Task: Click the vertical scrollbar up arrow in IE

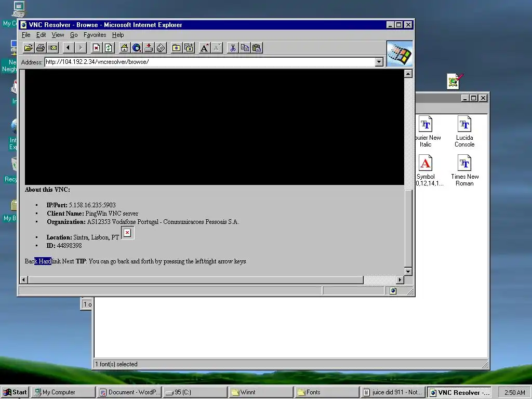Action: (x=408, y=74)
